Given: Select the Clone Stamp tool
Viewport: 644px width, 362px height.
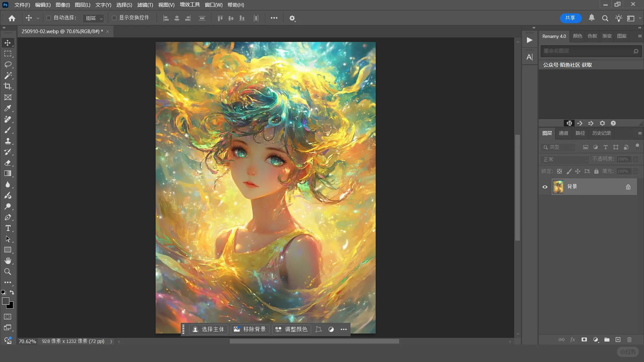Looking at the screenshot, I should 8,141.
